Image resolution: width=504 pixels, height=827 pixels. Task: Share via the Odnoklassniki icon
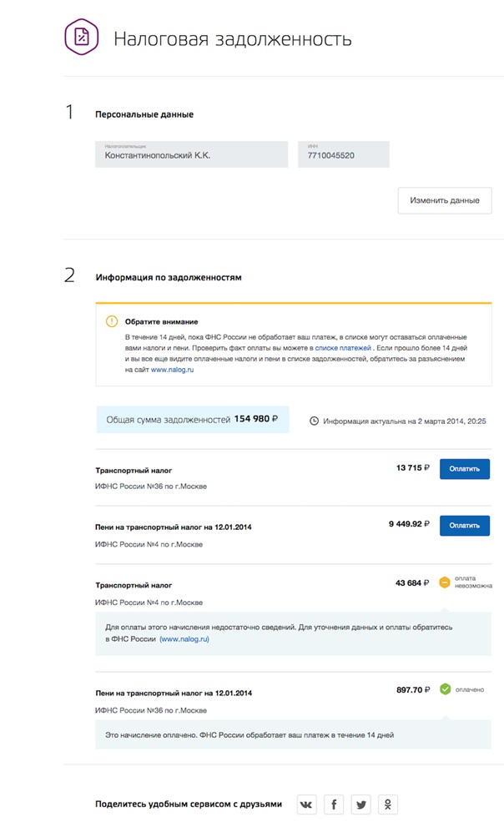(387, 804)
